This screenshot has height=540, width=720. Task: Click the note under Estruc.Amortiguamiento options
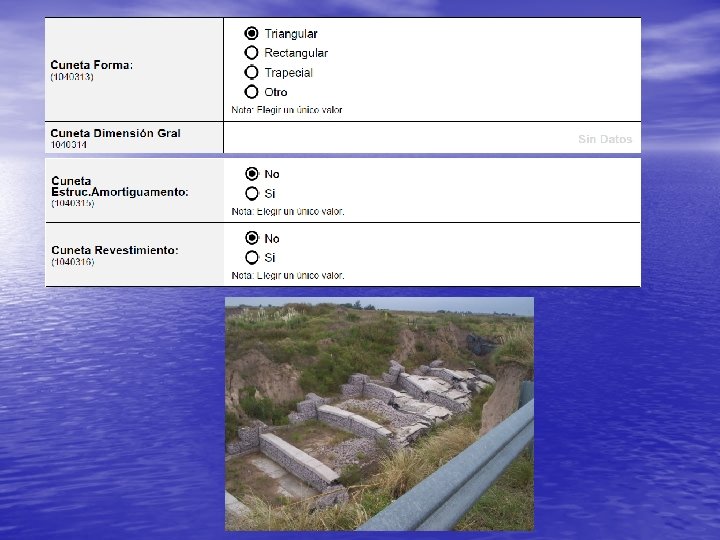tap(288, 212)
